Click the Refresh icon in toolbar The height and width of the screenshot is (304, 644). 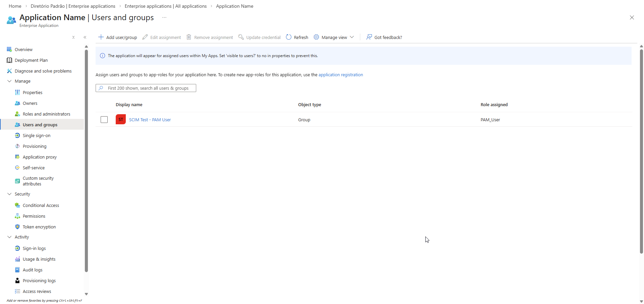click(x=288, y=37)
